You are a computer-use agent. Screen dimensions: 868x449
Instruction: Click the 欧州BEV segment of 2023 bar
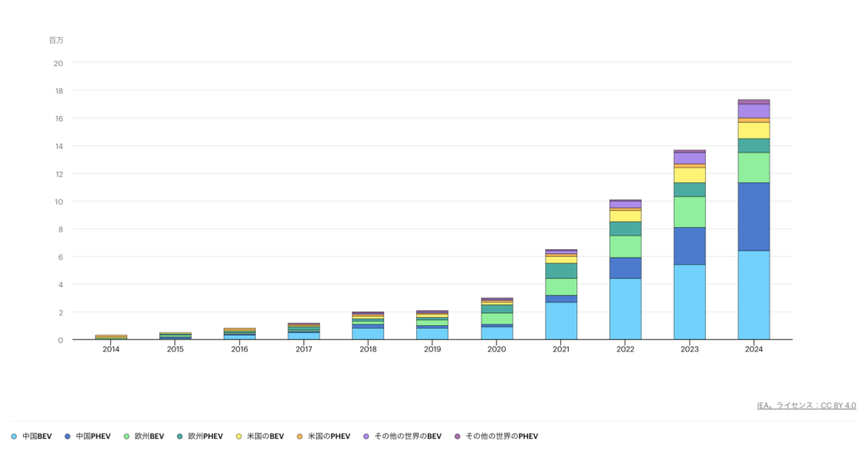click(x=689, y=212)
